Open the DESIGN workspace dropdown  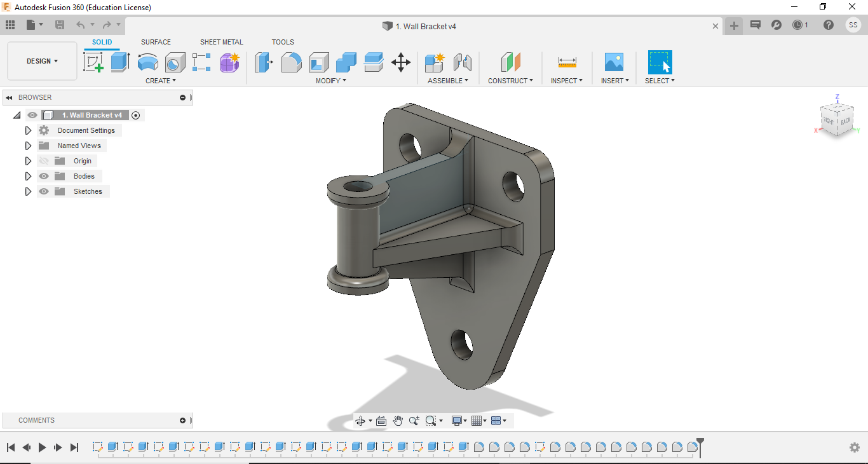pos(43,61)
